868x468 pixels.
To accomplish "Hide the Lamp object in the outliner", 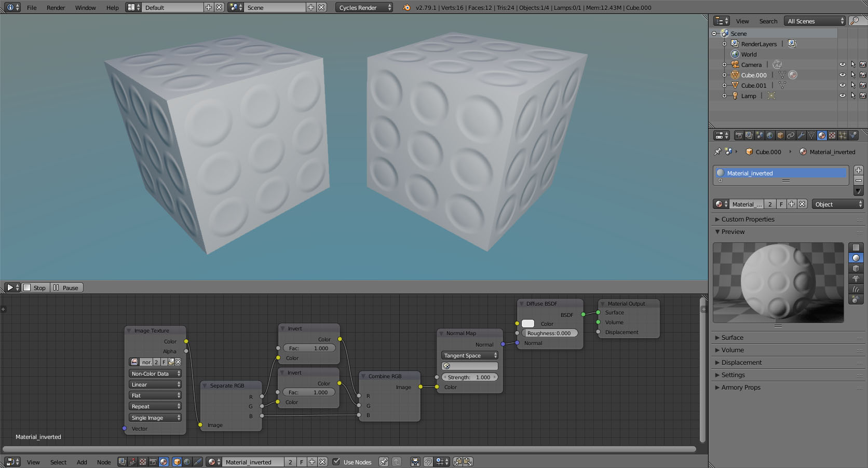I will pos(842,95).
